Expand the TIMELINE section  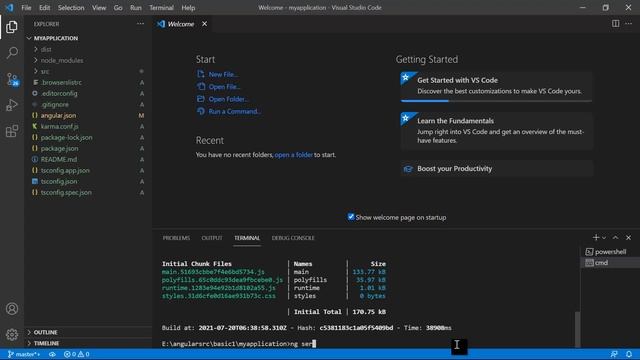(x=88, y=343)
